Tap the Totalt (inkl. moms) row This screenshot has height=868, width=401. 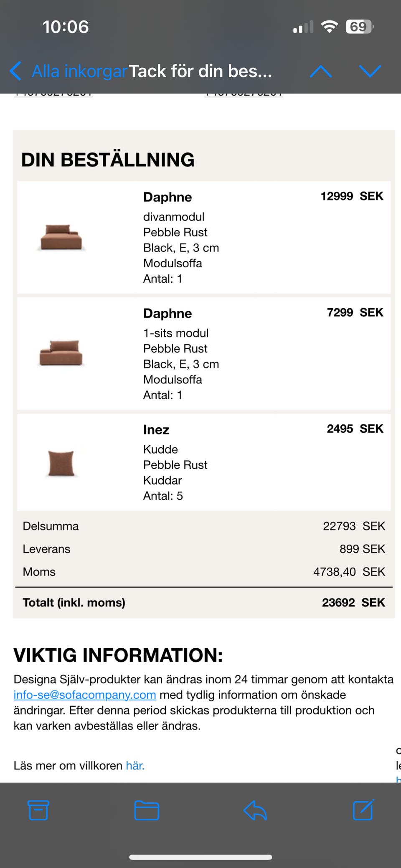203,602
